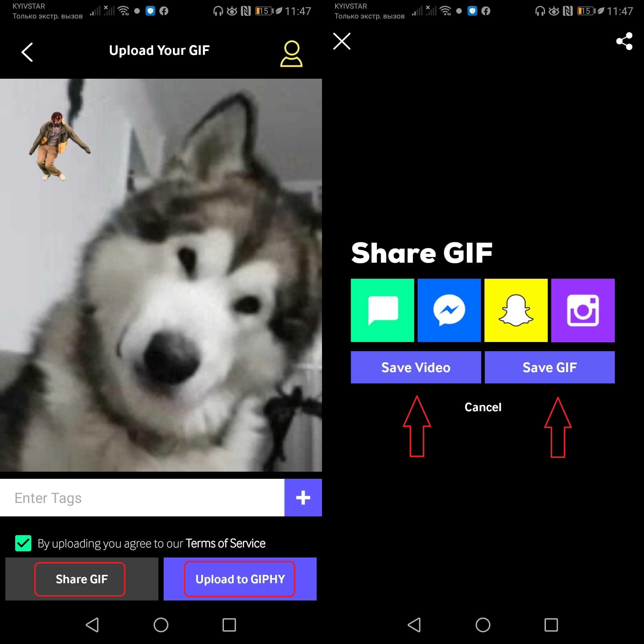Tap the Snapchat icon to share GIF
The height and width of the screenshot is (644, 644).
[516, 310]
